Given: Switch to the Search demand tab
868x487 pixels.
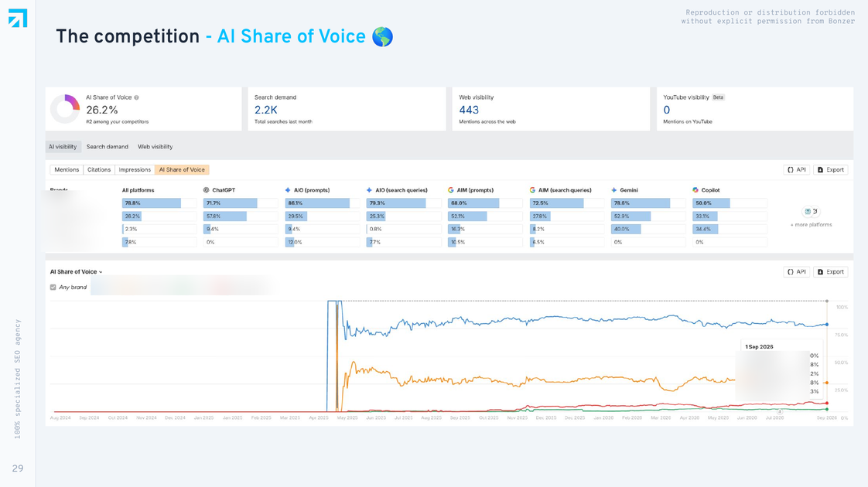Looking at the screenshot, I should tap(108, 147).
